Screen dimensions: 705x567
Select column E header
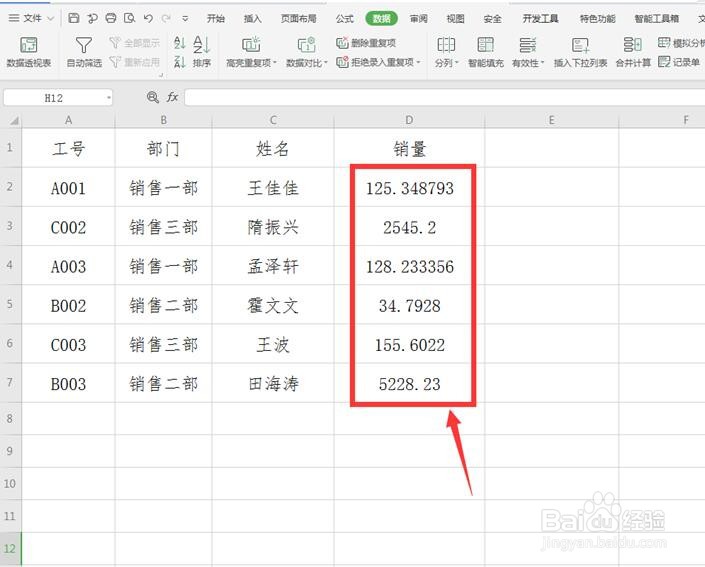[x=552, y=120]
